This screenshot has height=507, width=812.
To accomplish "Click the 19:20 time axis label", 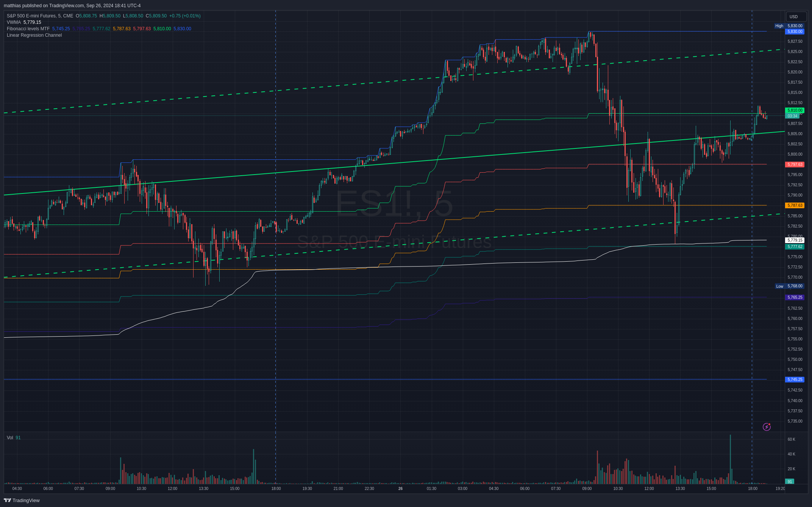I will (780, 489).
